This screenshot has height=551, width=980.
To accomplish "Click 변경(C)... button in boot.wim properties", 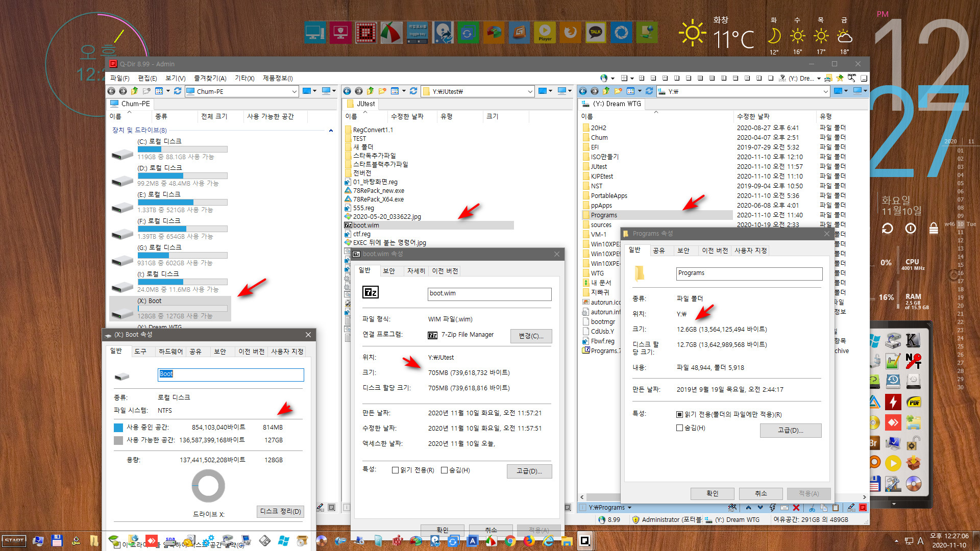I will pyautogui.click(x=531, y=336).
